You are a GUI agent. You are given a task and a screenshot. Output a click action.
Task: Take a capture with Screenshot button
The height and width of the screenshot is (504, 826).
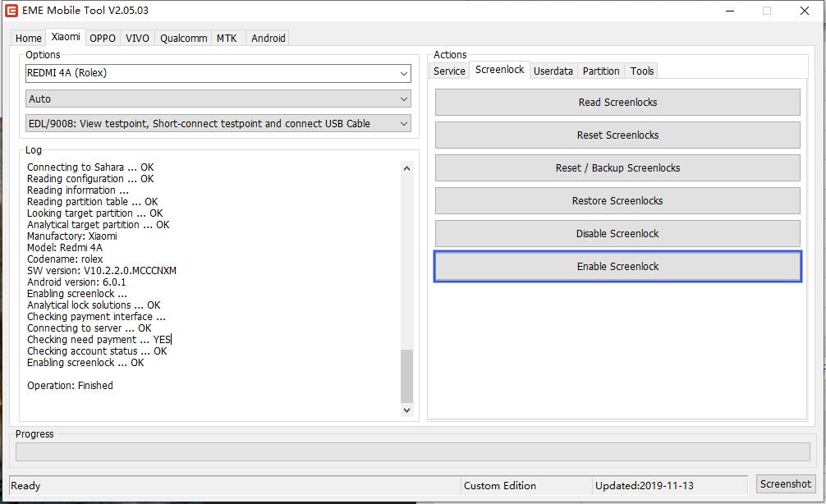click(x=785, y=484)
